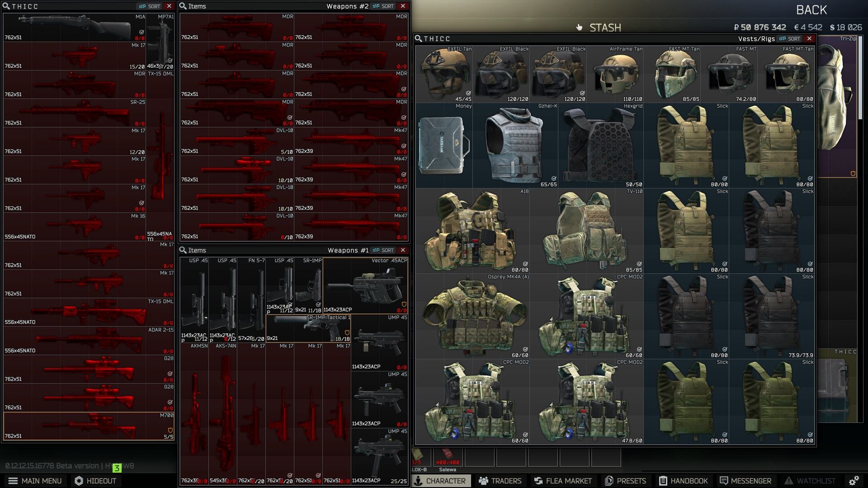Screen dimensions: 868x488
Task: Sort the left THICC weapons container
Action: 150,6
